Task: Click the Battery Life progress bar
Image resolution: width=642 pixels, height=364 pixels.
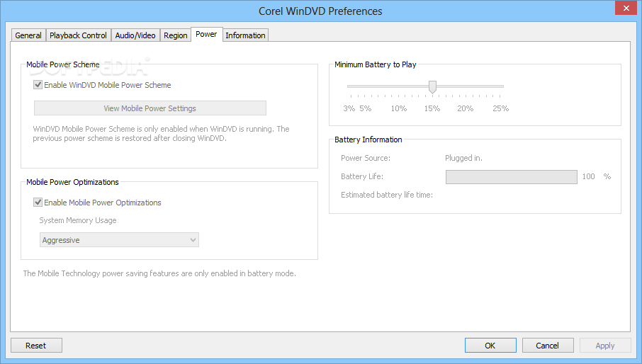Action: click(512, 176)
